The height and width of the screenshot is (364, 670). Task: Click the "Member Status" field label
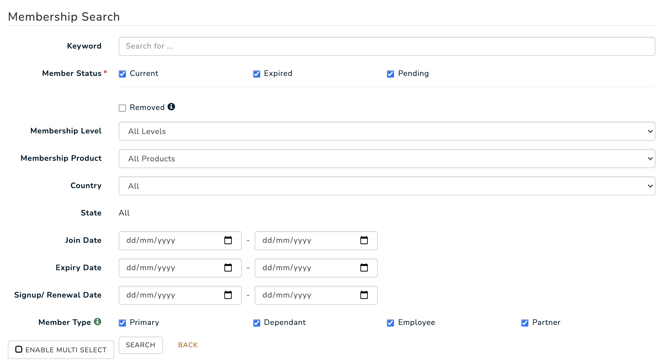click(x=72, y=73)
